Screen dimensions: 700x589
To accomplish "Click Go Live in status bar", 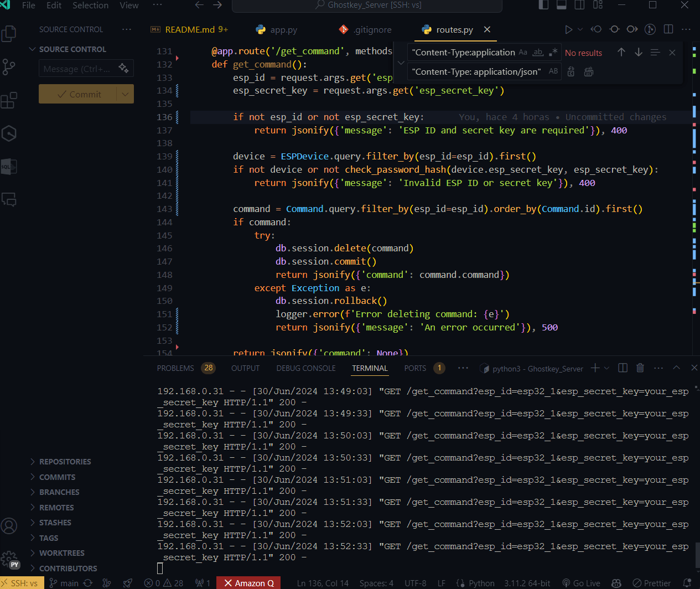I will pyautogui.click(x=581, y=583).
